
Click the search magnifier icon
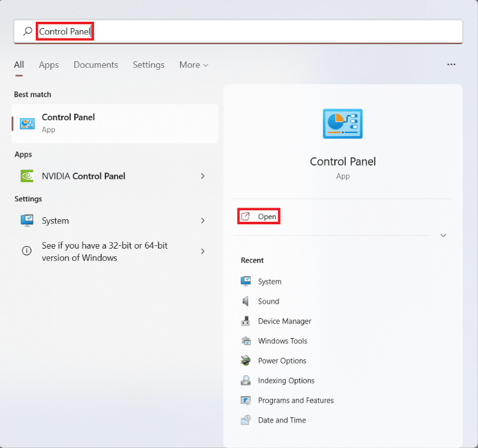tap(27, 31)
